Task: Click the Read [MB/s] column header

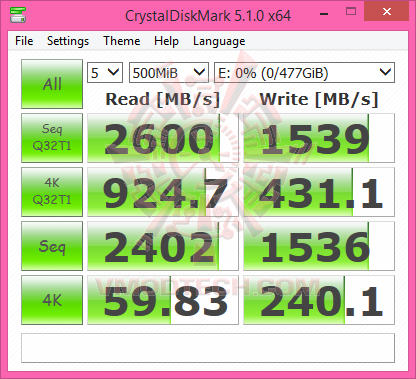Action: [163, 99]
